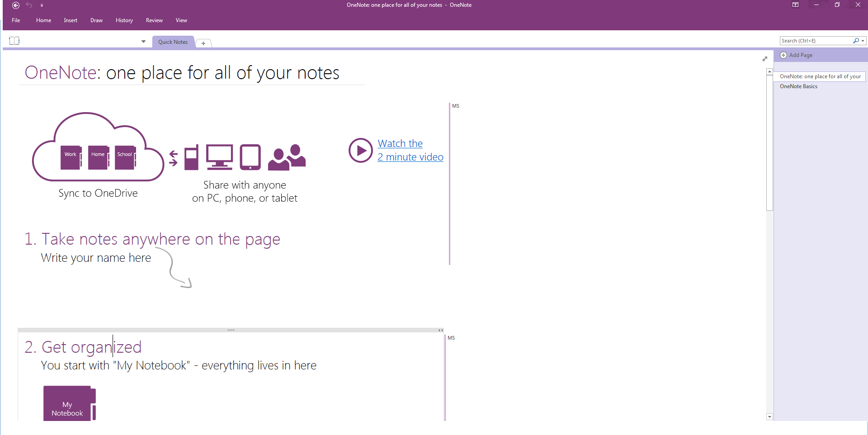Click the Add Page button
Image resolution: width=868 pixels, height=435 pixels.
(800, 55)
